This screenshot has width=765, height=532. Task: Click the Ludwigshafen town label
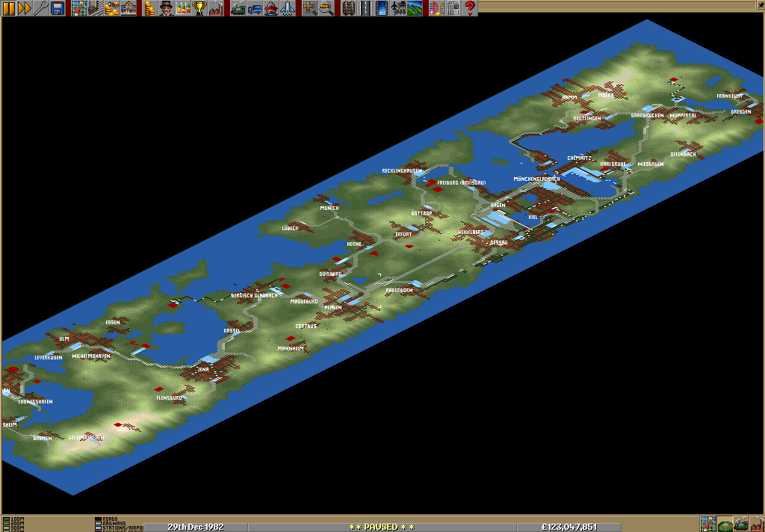tap(35, 402)
